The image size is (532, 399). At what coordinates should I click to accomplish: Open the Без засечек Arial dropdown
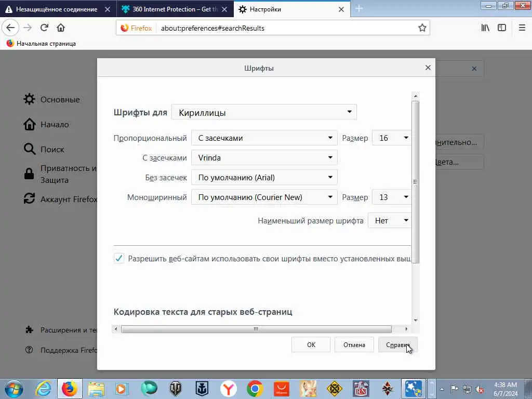pyautogui.click(x=264, y=177)
